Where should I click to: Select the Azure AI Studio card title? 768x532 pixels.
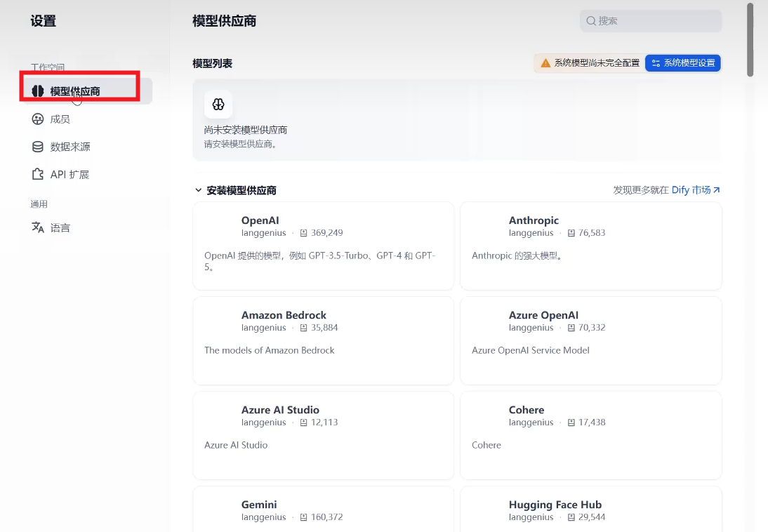click(280, 410)
